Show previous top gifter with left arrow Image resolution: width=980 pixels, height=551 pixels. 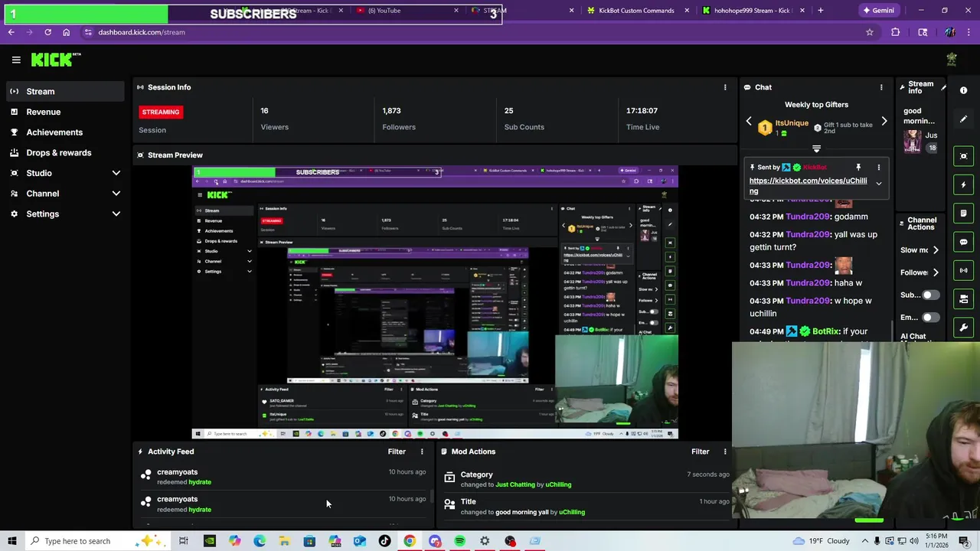coord(749,122)
